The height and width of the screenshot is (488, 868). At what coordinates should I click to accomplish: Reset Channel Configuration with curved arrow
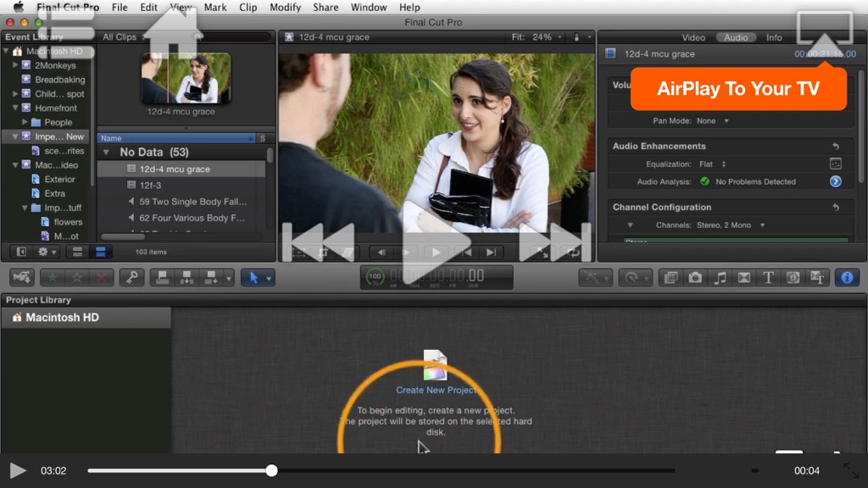(x=836, y=207)
